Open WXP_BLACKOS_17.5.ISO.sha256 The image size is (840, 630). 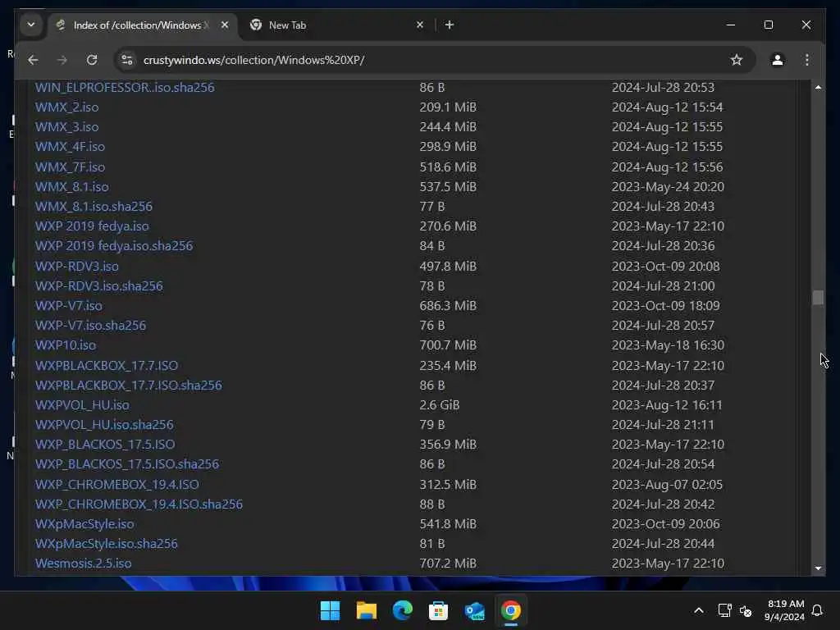127,464
